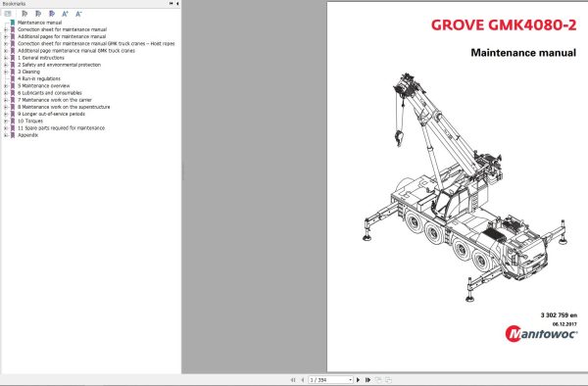This screenshot has width=588, height=386.
Task: Click purple bookmark icon beside 'Appendix'
Action: pos(13,135)
